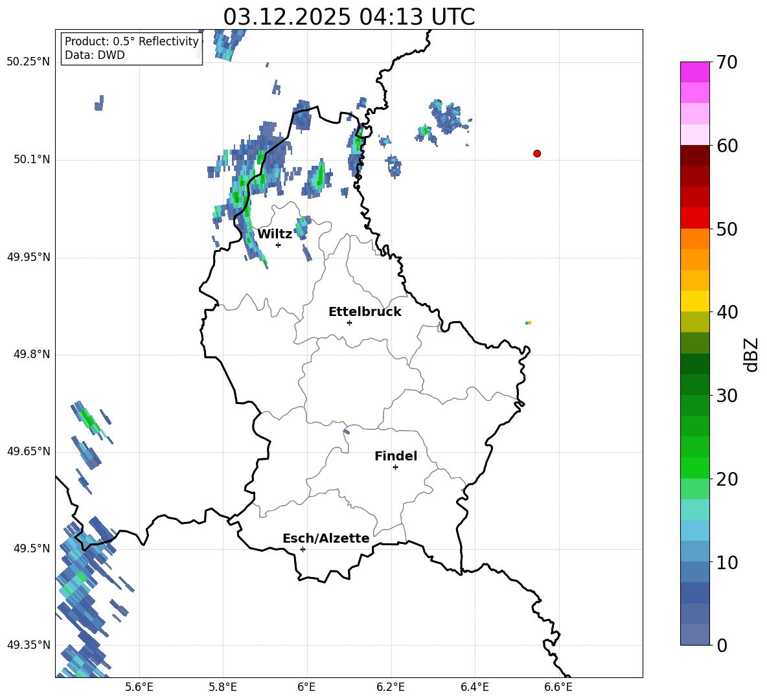Click the red dot radar marker
The height and width of the screenshot is (700, 767).
point(537,153)
